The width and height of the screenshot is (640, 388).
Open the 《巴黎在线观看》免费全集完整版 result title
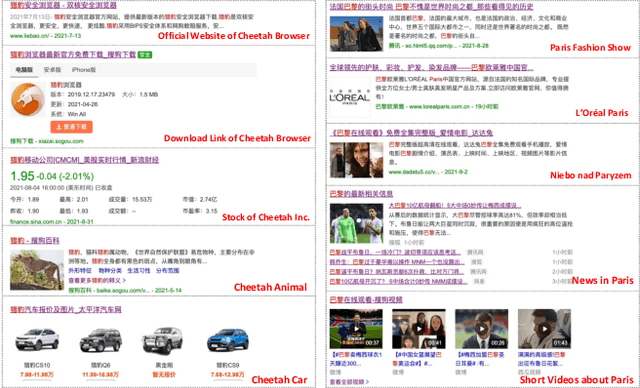pos(411,133)
